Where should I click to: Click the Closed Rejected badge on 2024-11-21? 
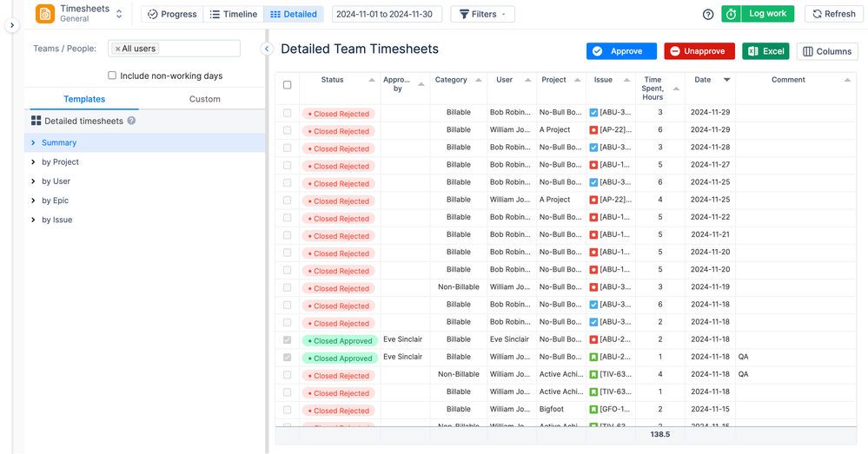coord(338,236)
